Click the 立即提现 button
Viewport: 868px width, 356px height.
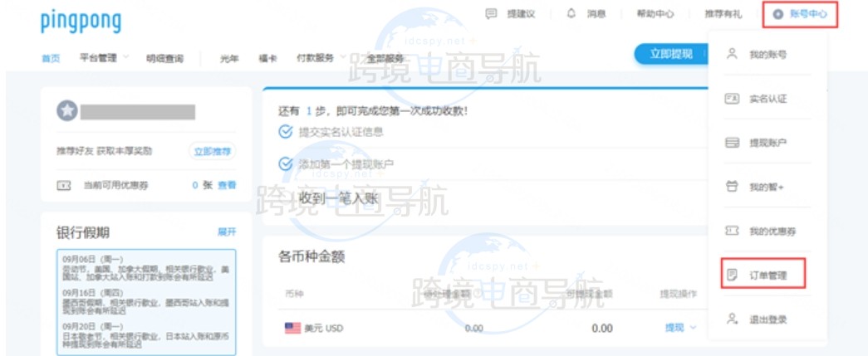click(x=670, y=54)
